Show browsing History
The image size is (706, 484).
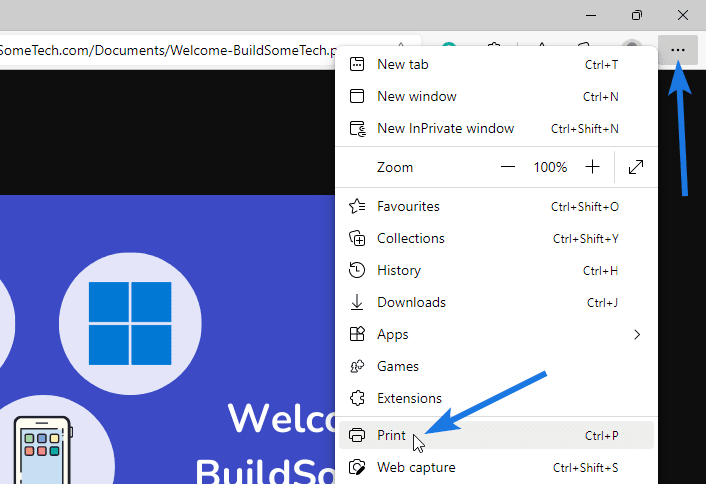398,270
